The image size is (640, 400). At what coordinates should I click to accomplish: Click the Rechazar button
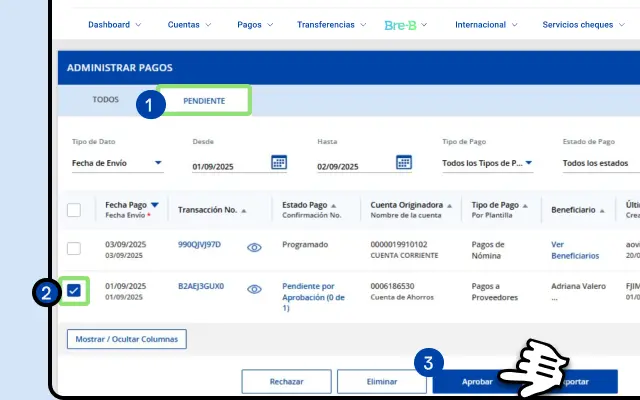point(287,382)
